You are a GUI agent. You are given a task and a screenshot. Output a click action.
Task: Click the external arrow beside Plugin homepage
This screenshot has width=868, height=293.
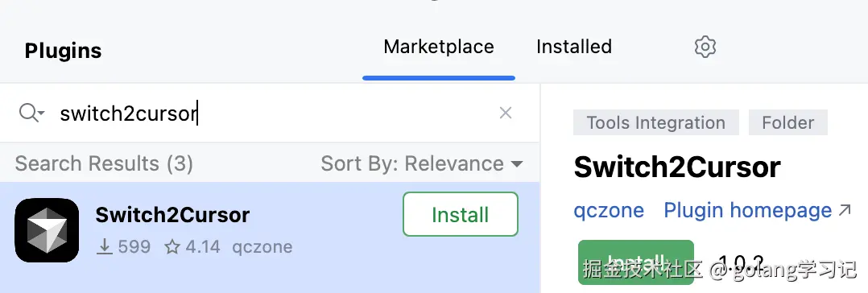tap(845, 210)
